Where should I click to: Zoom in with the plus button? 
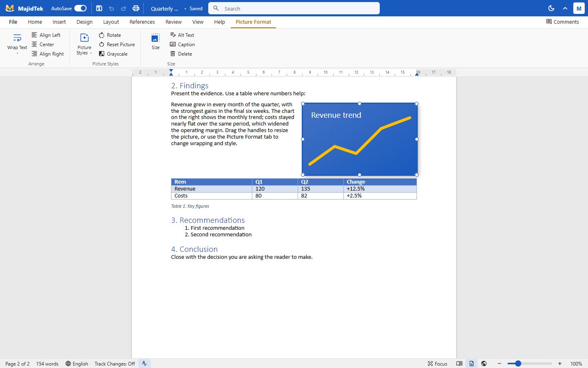point(560,364)
